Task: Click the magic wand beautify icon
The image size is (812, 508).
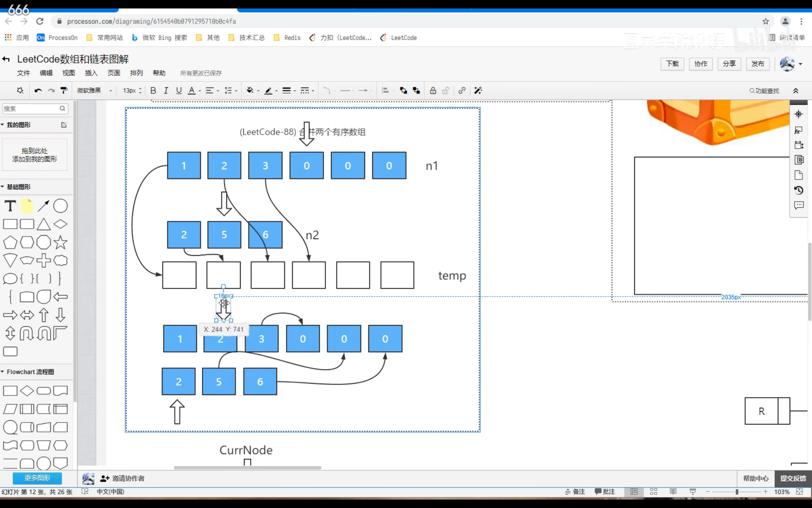Action: tap(478, 90)
